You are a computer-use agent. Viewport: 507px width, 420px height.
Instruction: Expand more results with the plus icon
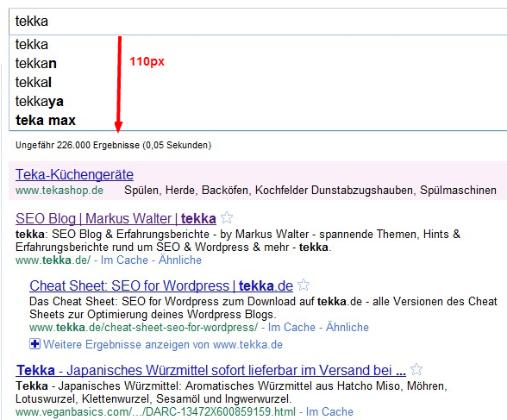(x=34, y=344)
